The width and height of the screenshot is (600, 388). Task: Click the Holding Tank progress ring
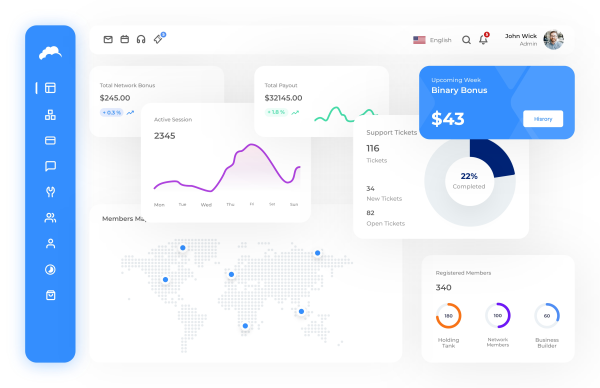(x=448, y=316)
